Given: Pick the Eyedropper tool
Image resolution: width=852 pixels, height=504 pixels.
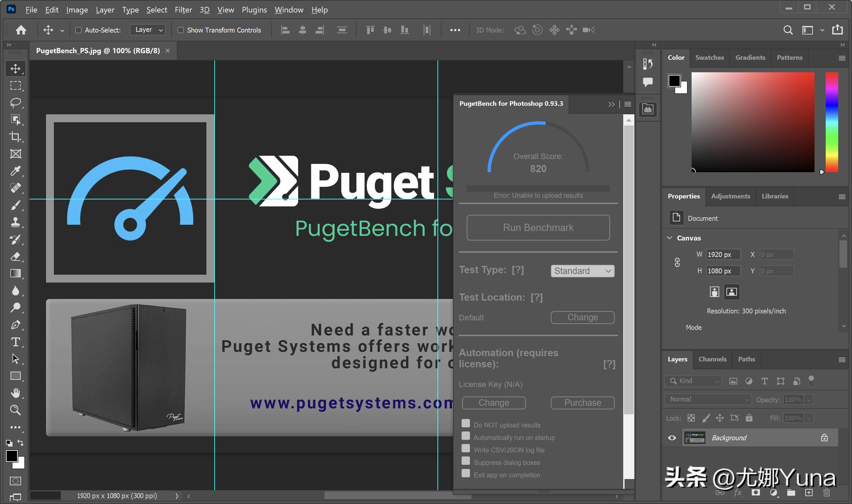Looking at the screenshot, I should (x=15, y=171).
